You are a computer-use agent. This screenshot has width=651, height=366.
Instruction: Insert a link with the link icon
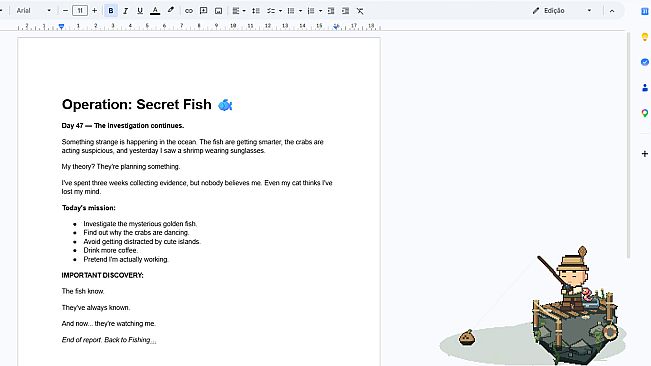pos(188,11)
